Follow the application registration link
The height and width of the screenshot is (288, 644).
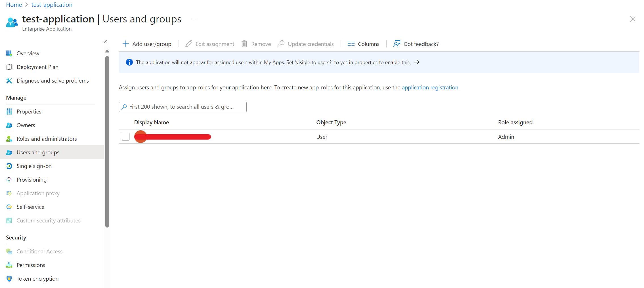(430, 87)
